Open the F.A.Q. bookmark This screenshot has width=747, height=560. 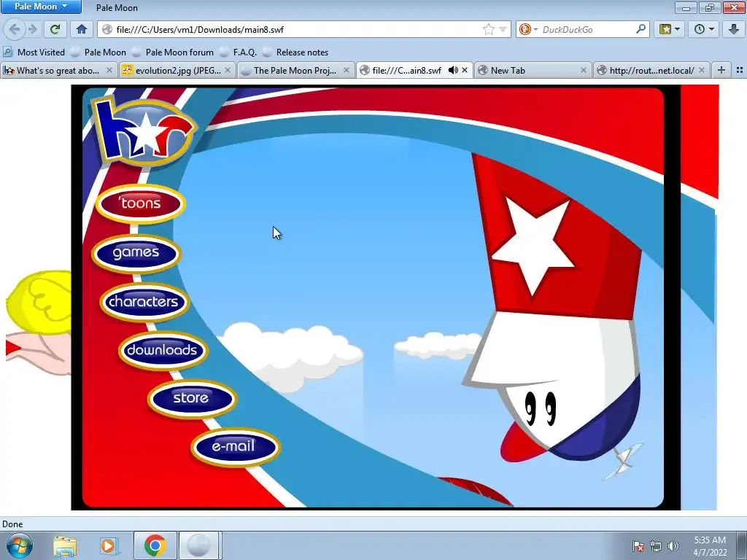(239, 52)
